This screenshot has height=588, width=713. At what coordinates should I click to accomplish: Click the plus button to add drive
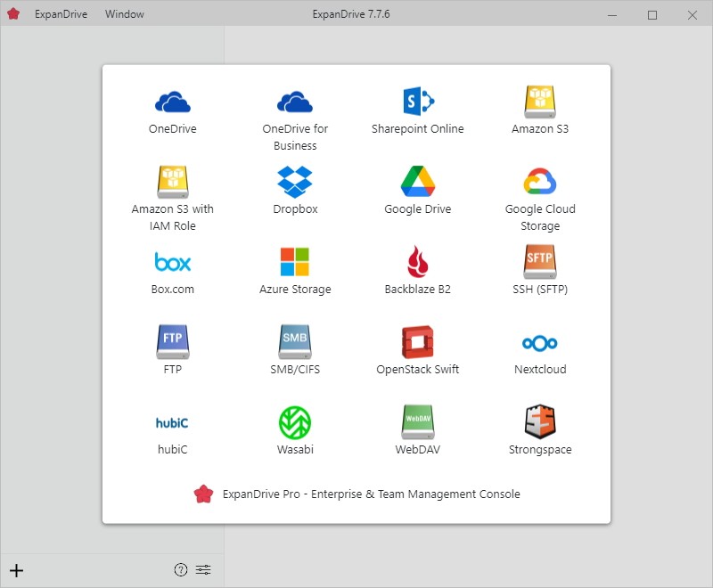[x=16, y=570]
